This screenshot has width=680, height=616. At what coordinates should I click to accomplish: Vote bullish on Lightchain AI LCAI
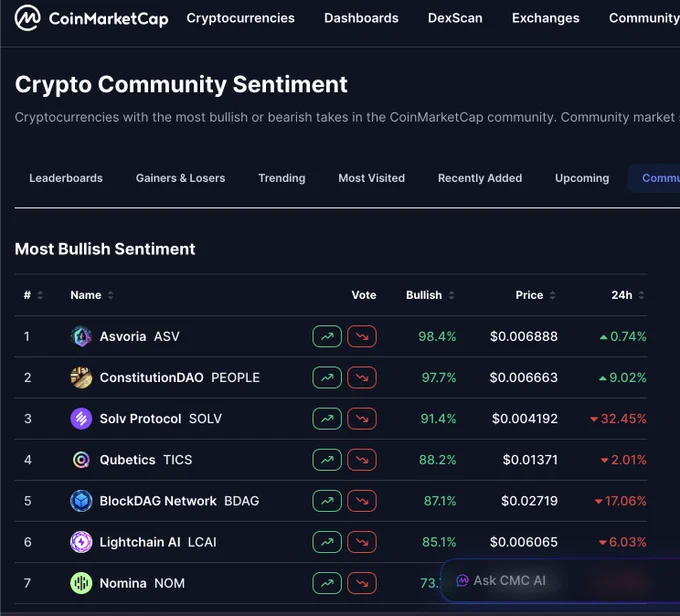[x=327, y=542]
